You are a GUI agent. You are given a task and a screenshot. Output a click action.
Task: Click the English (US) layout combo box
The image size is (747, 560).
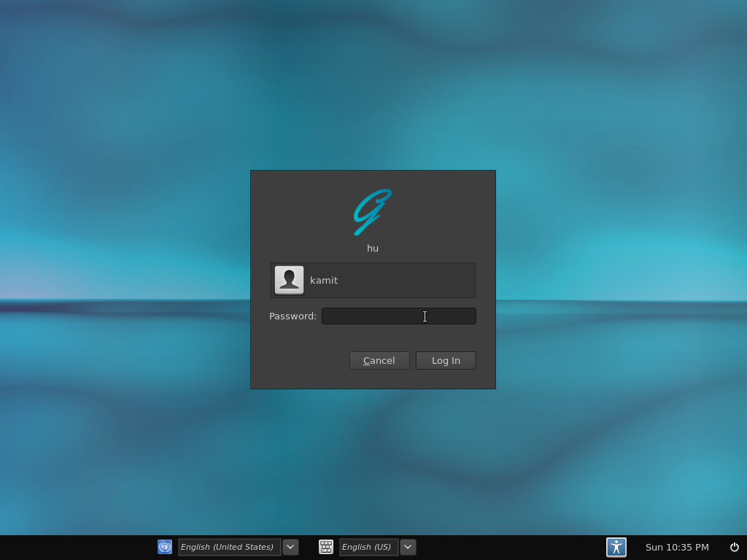369,547
